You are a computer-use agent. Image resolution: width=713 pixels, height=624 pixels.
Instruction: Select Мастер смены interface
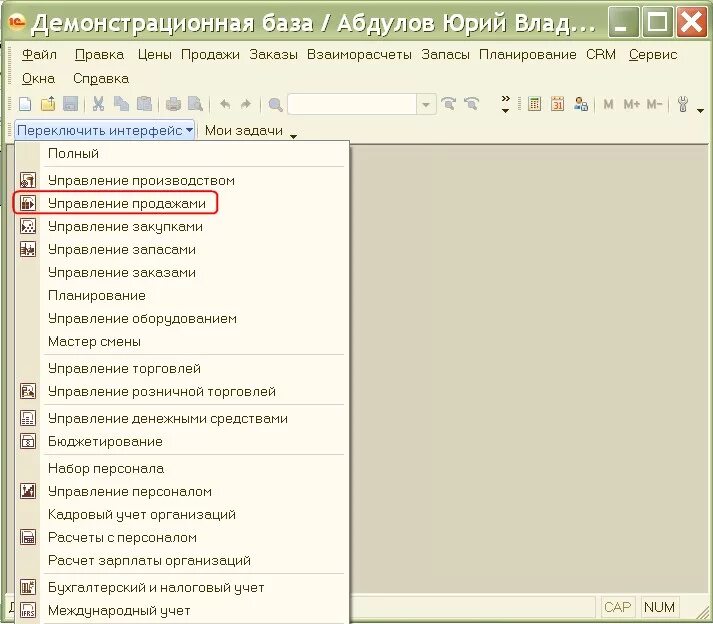(x=182, y=342)
